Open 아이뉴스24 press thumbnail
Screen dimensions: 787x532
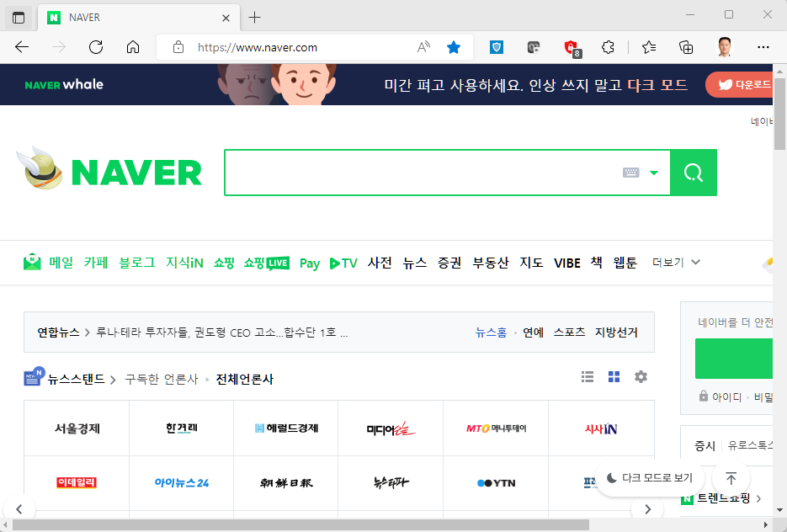[181, 483]
